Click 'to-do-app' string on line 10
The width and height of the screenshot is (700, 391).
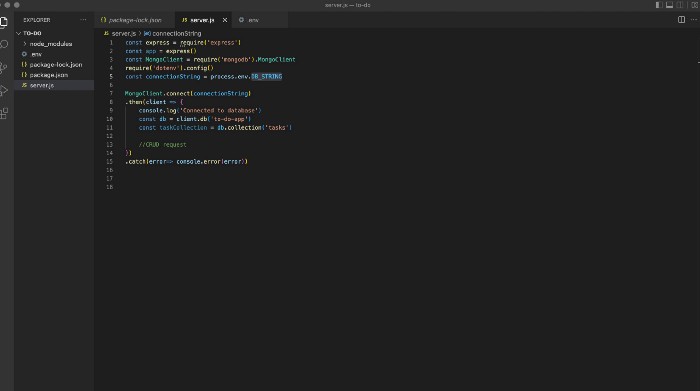(229, 119)
